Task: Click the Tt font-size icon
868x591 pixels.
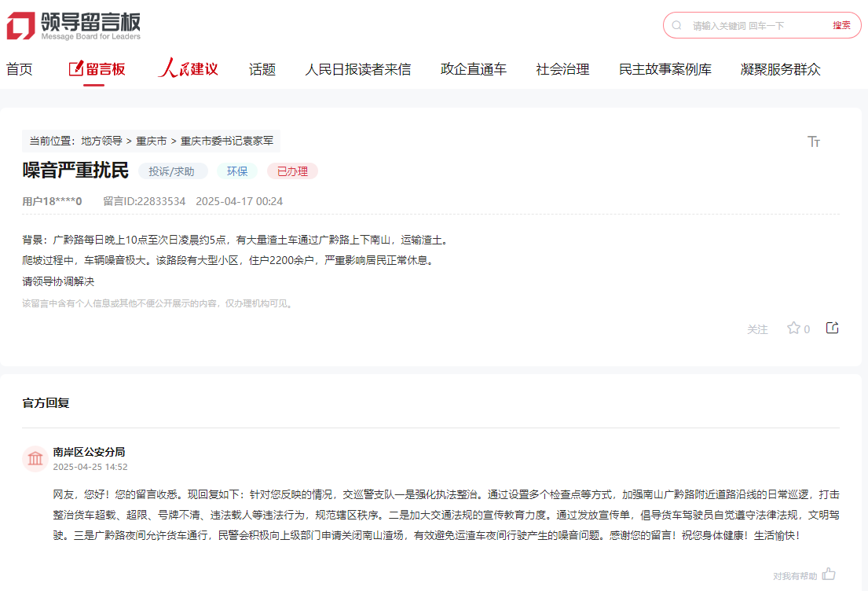Action: point(815,141)
